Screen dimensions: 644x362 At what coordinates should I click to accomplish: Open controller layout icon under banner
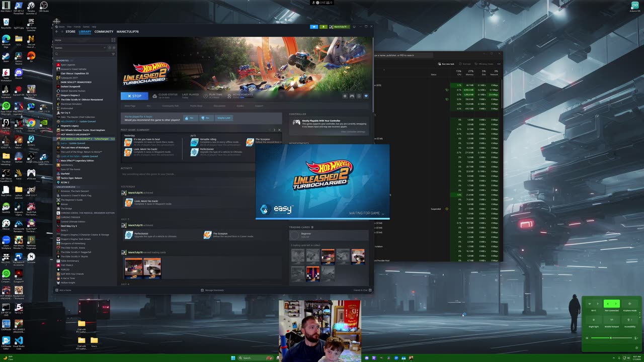point(352,96)
